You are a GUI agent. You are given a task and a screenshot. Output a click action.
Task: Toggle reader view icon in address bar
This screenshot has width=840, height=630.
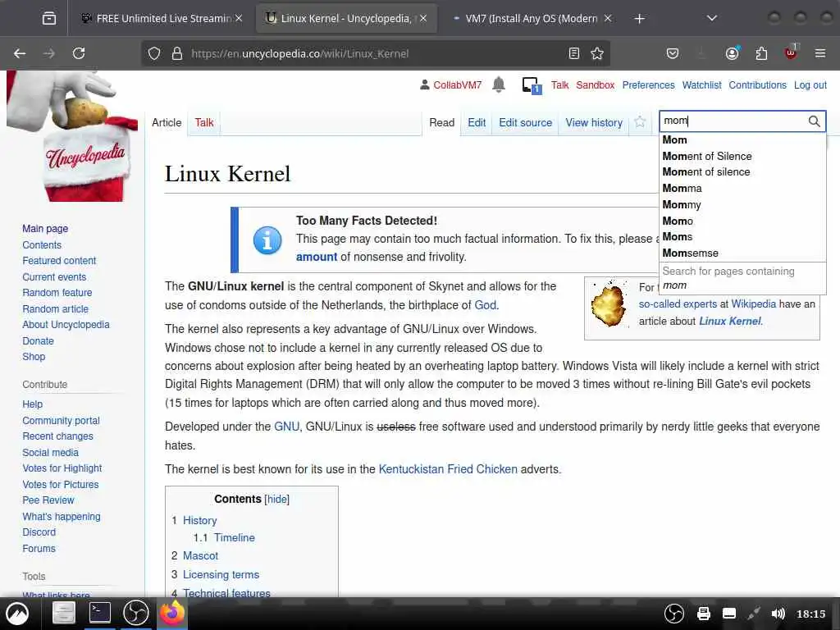pyautogui.click(x=573, y=53)
